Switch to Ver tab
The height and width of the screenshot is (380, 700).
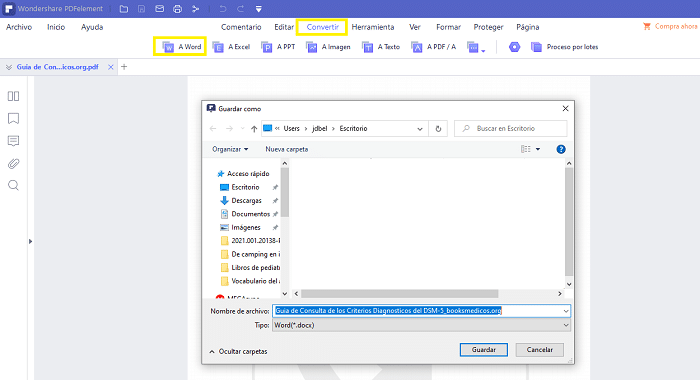tap(415, 27)
